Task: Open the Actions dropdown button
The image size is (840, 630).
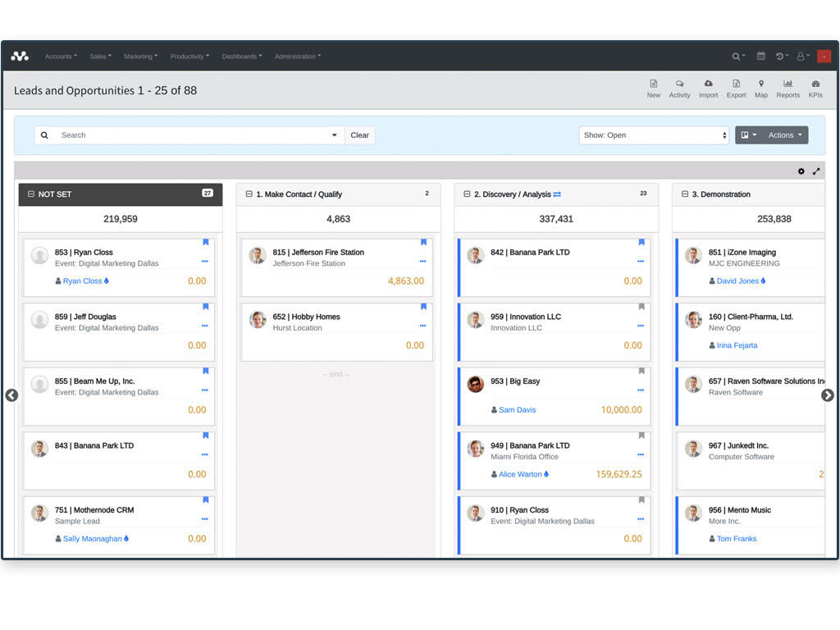Action: coord(785,135)
